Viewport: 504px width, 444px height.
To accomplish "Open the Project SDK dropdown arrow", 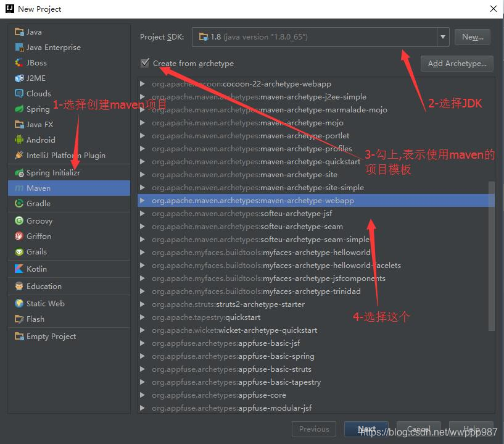I will 443,37.
